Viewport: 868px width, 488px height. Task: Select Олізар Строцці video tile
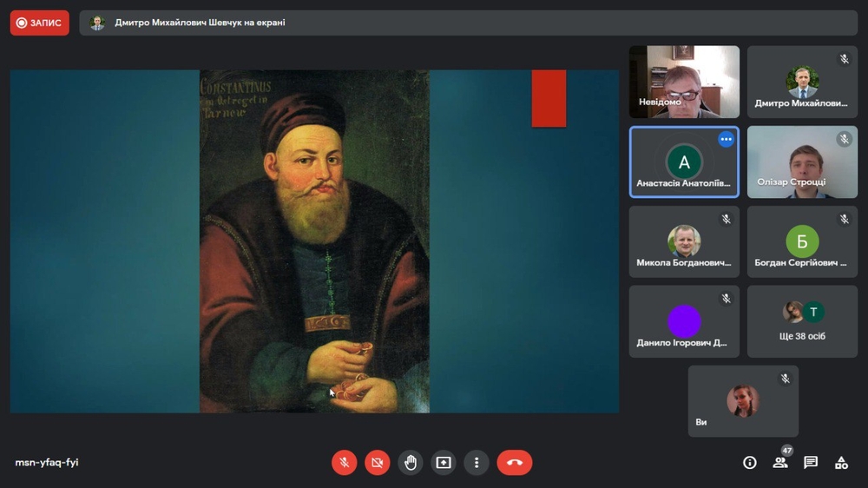pyautogui.click(x=802, y=162)
